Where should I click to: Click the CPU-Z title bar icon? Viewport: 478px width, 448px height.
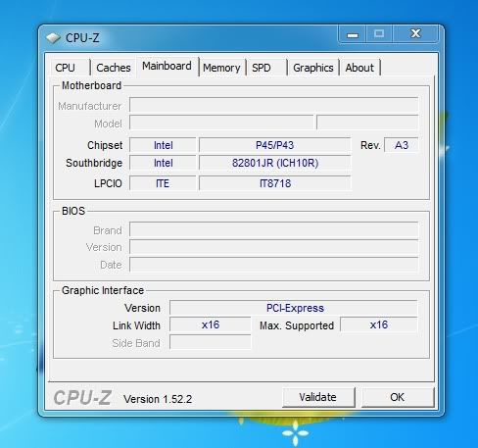(53, 38)
